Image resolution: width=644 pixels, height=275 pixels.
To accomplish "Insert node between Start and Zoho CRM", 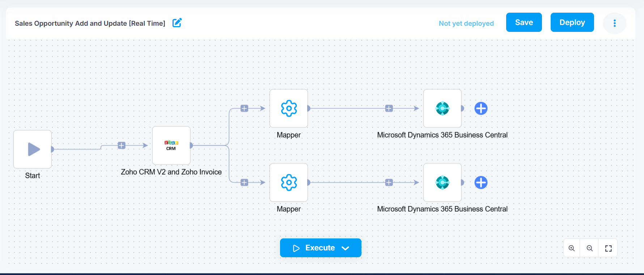I will 122,145.
